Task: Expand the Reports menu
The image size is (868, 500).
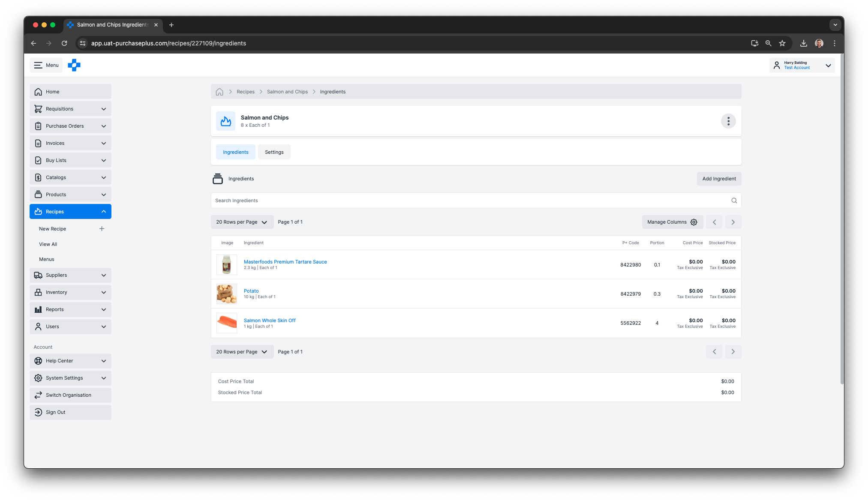Action: (x=70, y=309)
